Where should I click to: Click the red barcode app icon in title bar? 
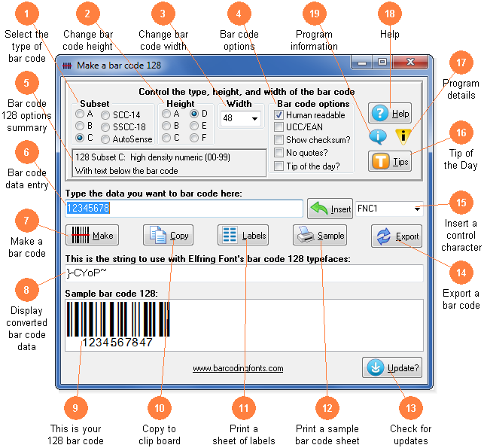pos(67,66)
